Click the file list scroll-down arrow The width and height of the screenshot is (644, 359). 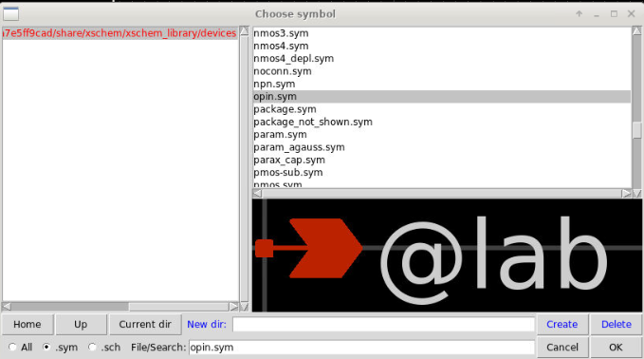coord(637,194)
